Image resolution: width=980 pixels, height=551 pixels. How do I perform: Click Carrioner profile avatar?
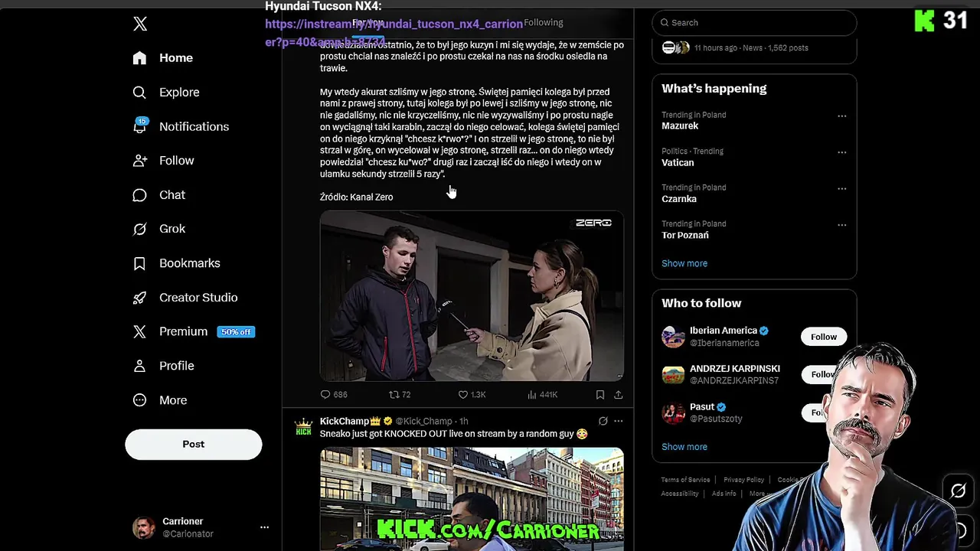coord(143,527)
